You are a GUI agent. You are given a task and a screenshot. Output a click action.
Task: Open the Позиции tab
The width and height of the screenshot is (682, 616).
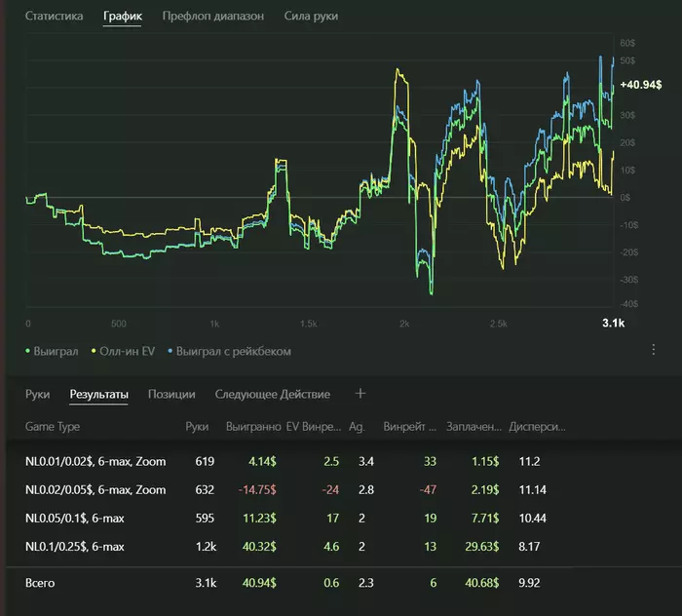point(171,395)
